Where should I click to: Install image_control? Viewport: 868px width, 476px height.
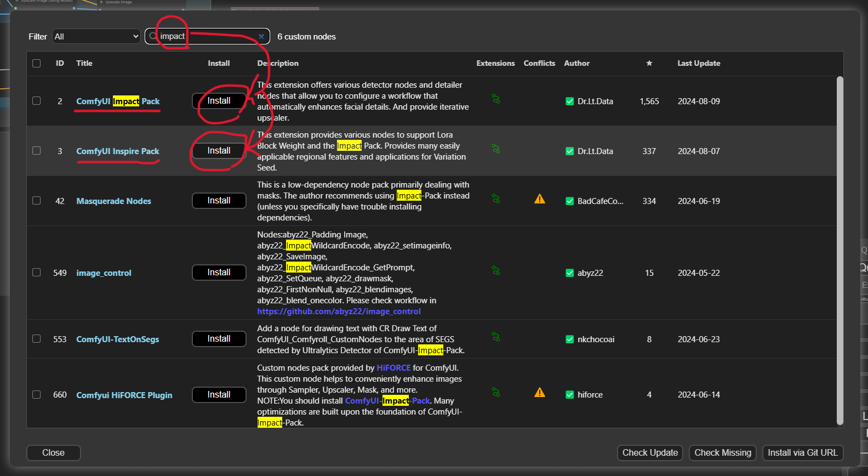coord(219,273)
